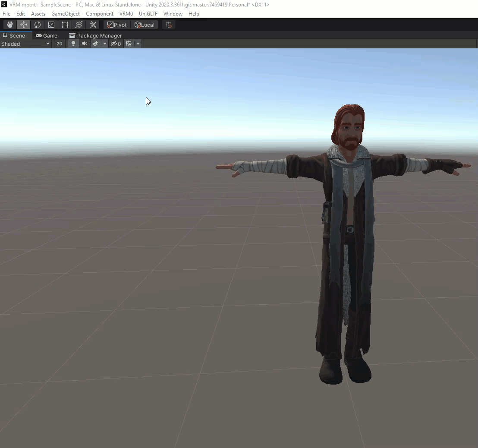Open the Component menu
478x448 pixels.
click(x=100, y=14)
